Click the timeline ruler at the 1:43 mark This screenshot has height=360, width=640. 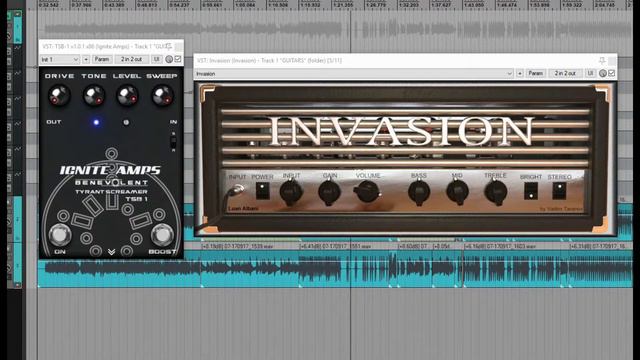(x=475, y=4)
